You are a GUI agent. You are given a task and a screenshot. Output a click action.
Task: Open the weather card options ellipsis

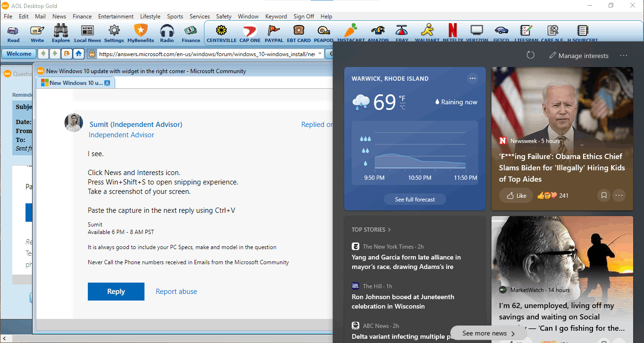(x=472, y=78)
